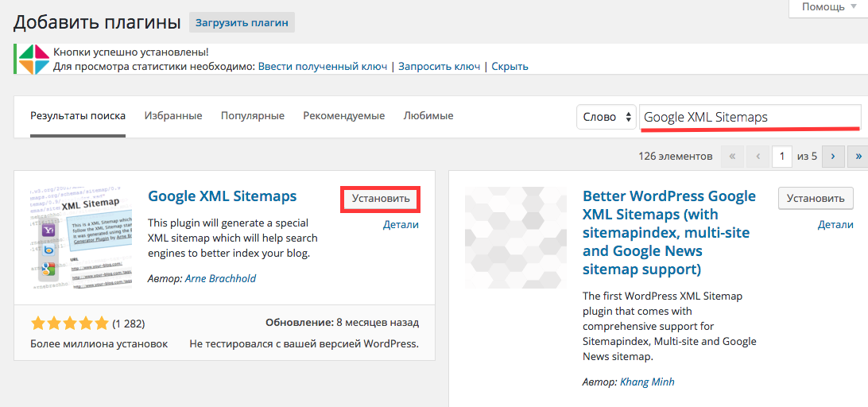Image resolution: width=868 pixels, height=407 pixels.
Task: Open Google XML Sitemaps plugin thumbnail
Action: tap(80, 238)
